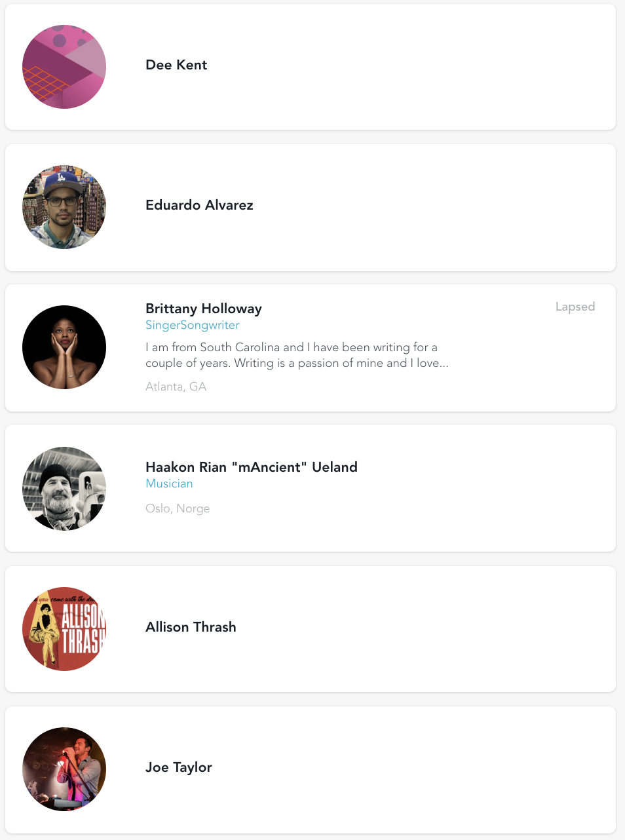
Task: Click the SingerSongwriter tag
Action: tap(193, 325)
